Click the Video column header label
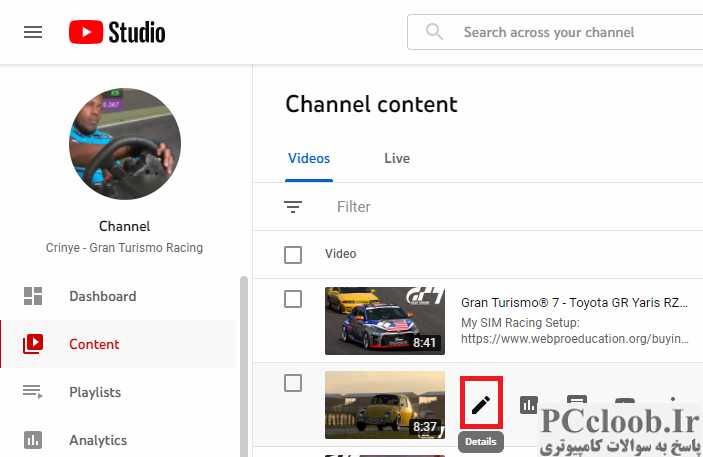 (x=341, y=254)
